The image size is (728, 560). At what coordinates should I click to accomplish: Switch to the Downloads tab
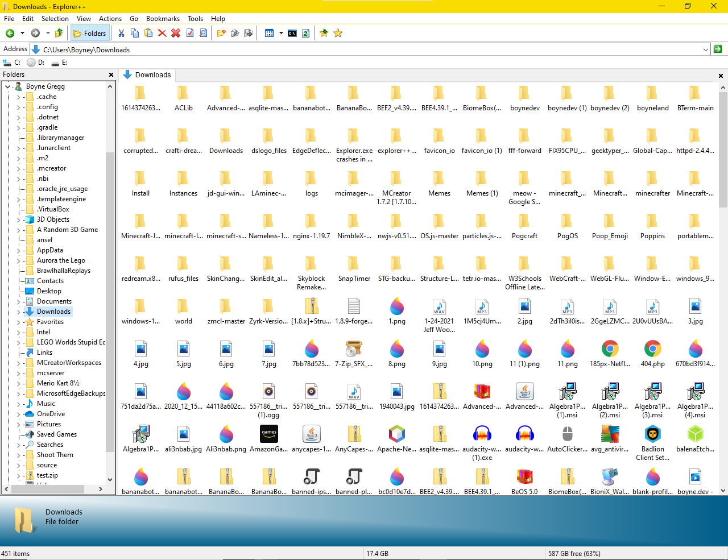147,74
